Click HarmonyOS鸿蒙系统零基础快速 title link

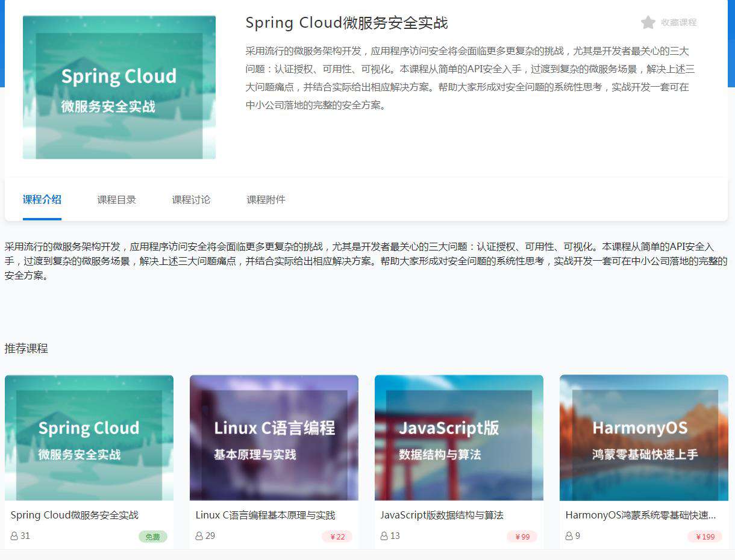(641, 515)
